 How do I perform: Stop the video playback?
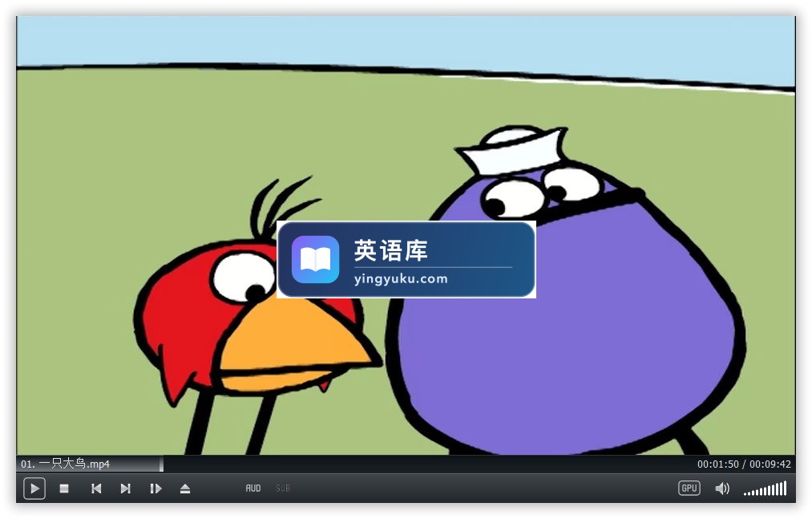(64, 489)
